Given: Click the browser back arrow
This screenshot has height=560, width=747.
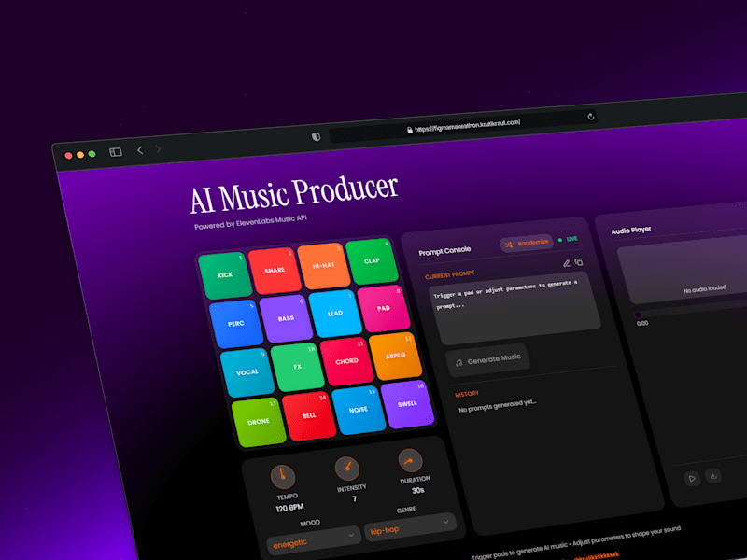Looking at the screenshot, I should (140, 150).
